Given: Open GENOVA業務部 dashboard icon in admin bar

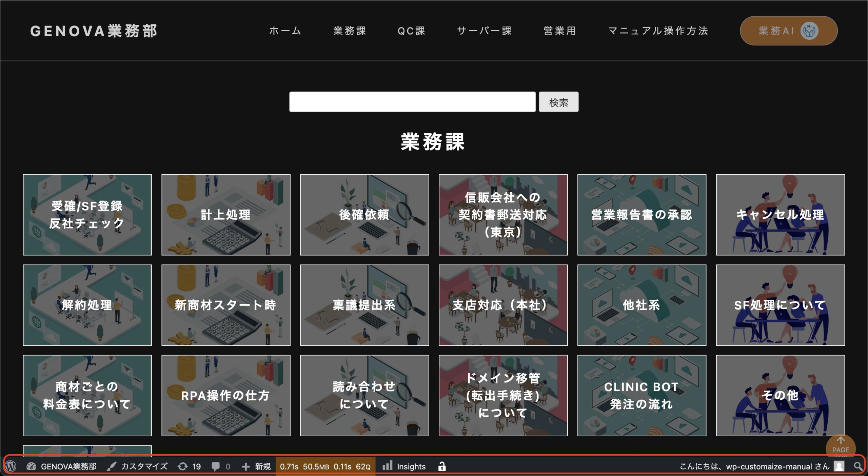Looking at the screenshot, I should click(x=32, y=467).
